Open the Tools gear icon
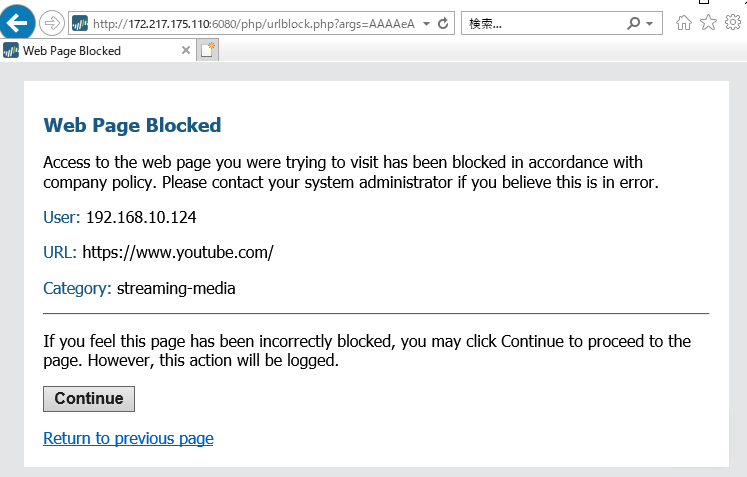The width and height of the screenshot is (747, 477). (x=733, y=22)
